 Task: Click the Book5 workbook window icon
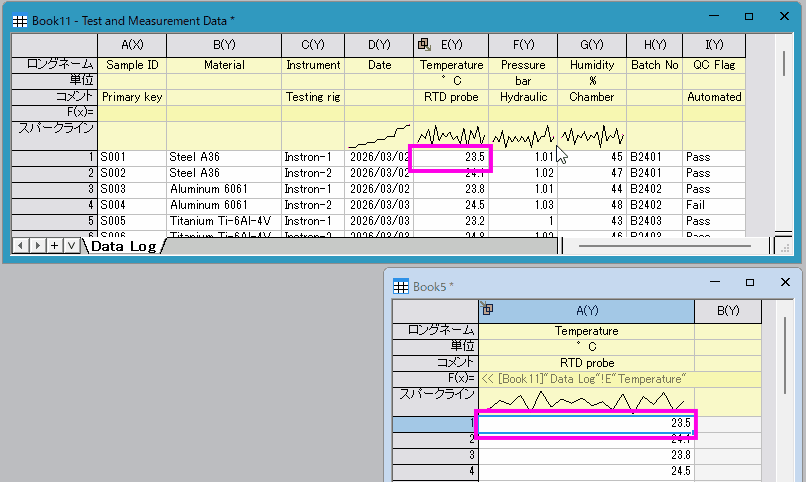point(400,286)
